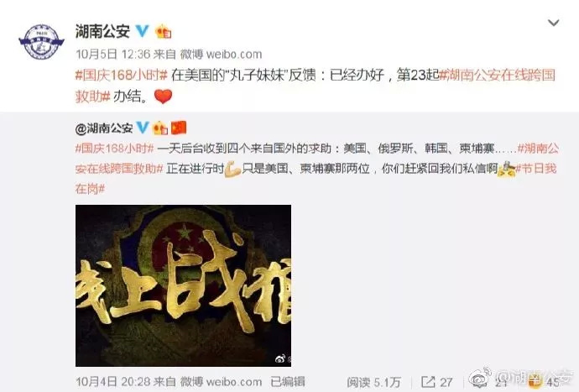Click the China flag icon in the reposted post
This screenshot has width=579, height=392.
(179, 128)
